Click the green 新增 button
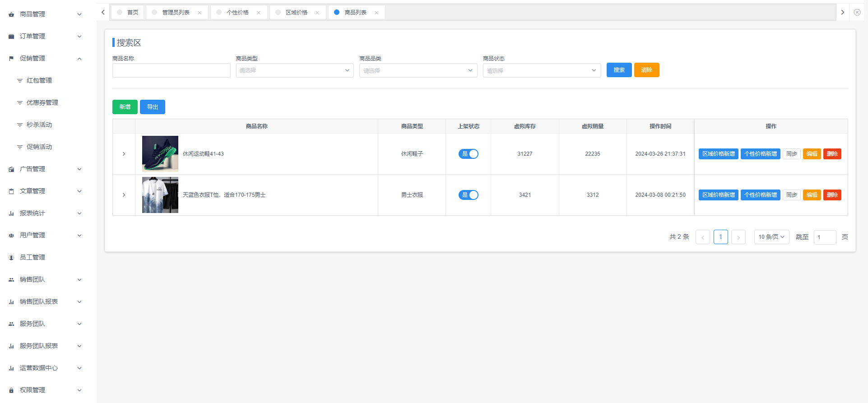This screenshot has width=868, height=403. tap(125, 107)
